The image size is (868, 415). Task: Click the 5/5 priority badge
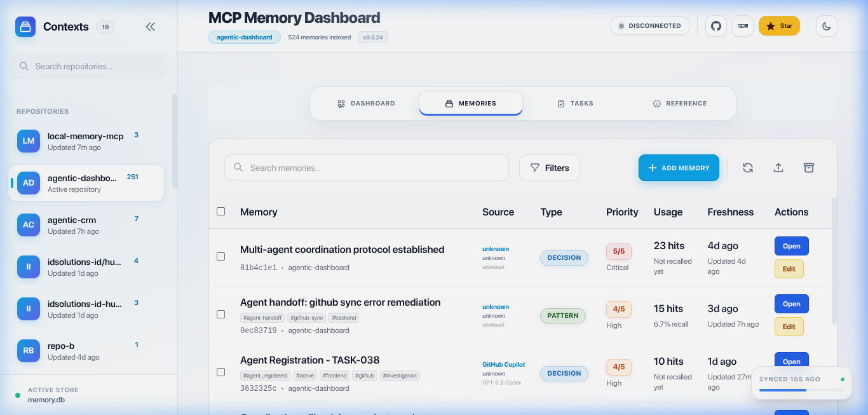(619, 251)
